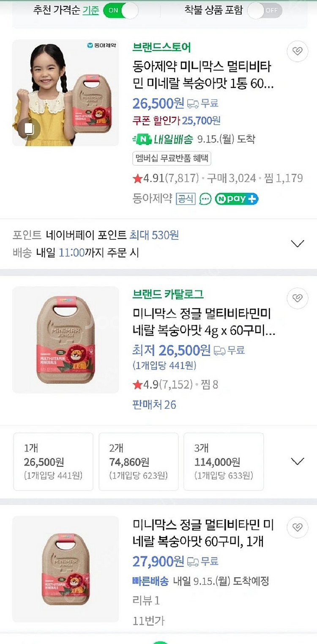Choose the 3개 114,000원 option
The image size is (317, 644).
224,462
